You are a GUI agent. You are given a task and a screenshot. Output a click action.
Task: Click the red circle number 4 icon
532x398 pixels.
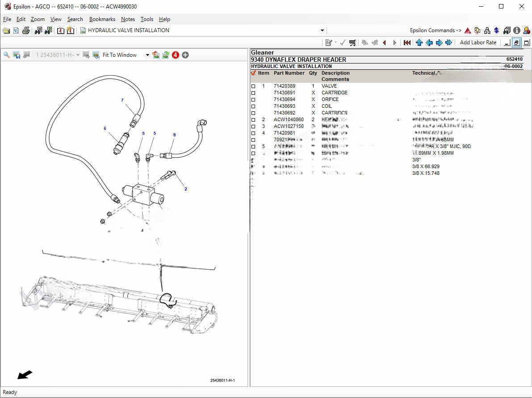(176, 55)
